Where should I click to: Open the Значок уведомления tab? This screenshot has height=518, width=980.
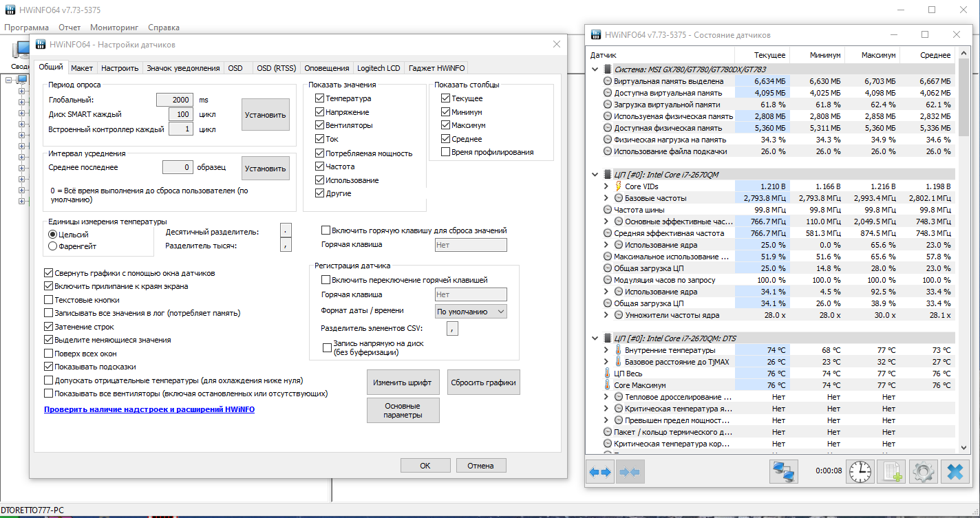183,68
